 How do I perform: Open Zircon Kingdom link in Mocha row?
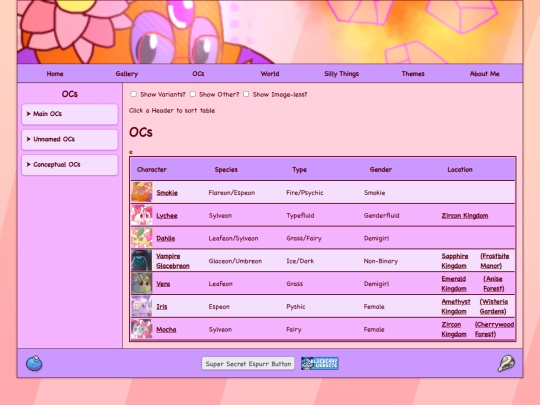tap(454, 329)
